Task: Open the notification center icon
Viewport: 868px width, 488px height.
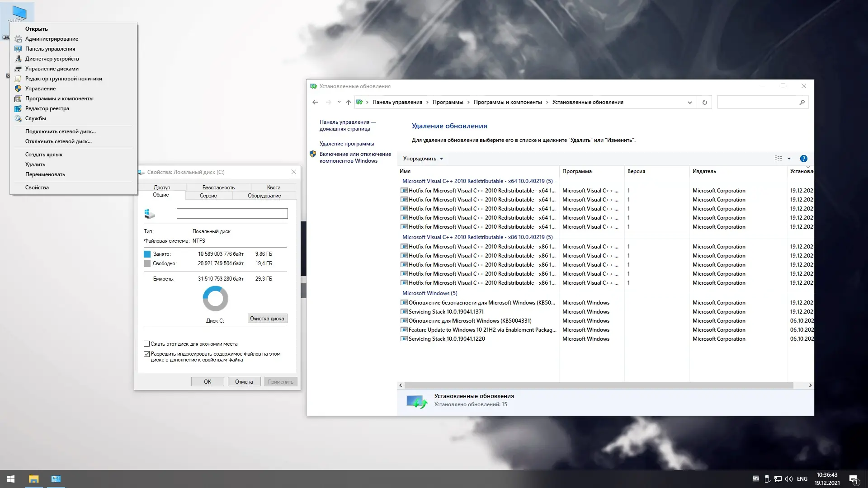Action: 853,479
